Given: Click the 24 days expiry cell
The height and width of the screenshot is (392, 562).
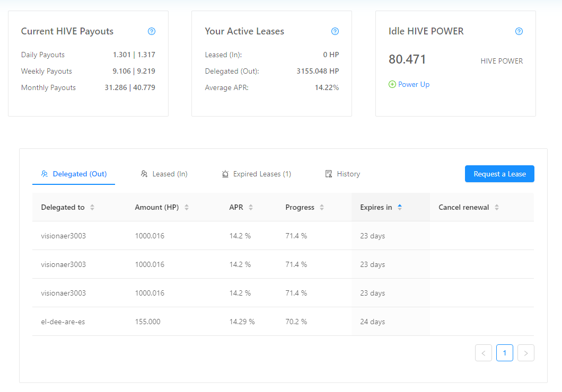Looking at the screenshot, I should click(x=372, y=322).
